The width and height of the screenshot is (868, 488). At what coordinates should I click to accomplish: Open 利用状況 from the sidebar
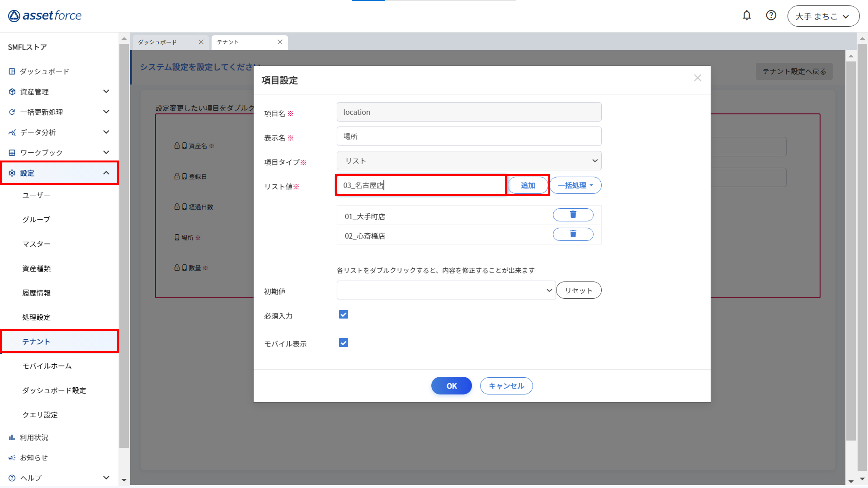click(x=34, y=437)
